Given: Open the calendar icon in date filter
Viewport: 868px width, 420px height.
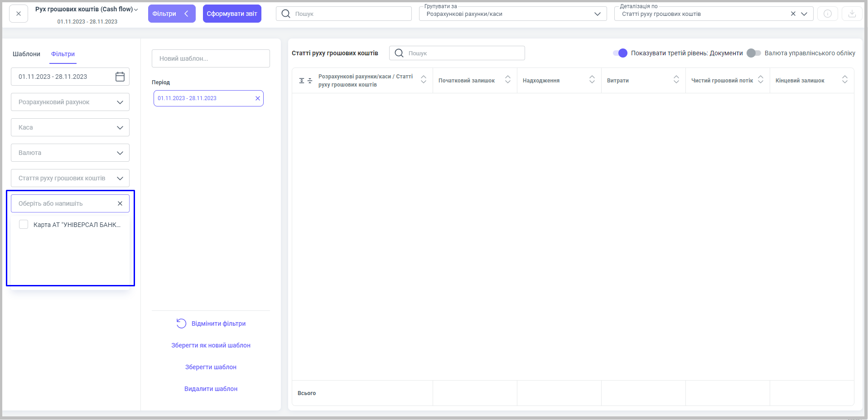Looking at the screenshot, I should (x=120, y=77).
